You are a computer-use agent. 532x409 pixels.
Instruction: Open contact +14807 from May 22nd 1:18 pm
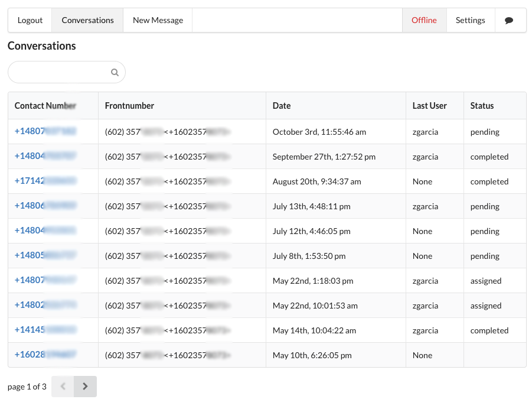coord(45,280)
